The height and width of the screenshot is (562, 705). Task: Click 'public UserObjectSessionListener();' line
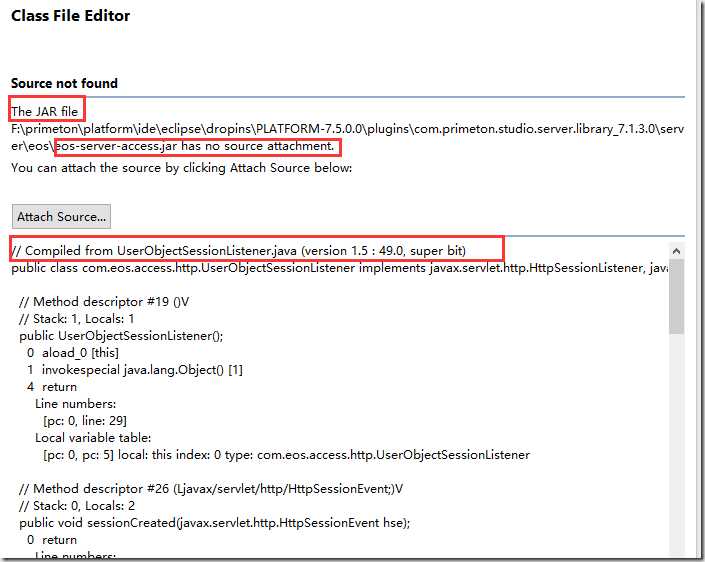[121, 336]
